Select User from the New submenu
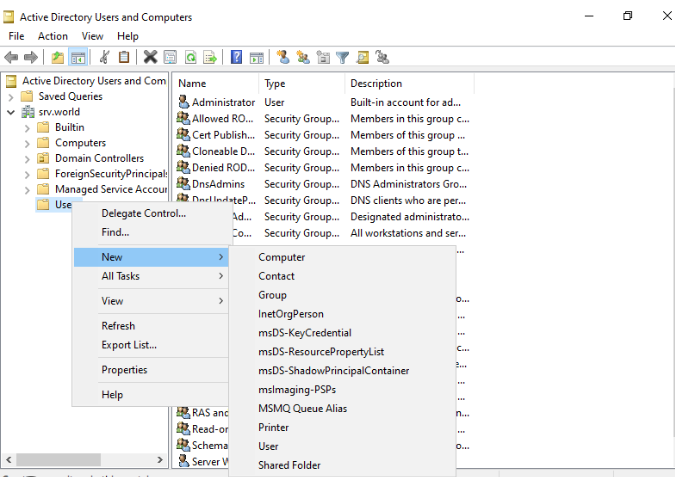The width and height of the screenshot is (675, 477). click(342, 446)
